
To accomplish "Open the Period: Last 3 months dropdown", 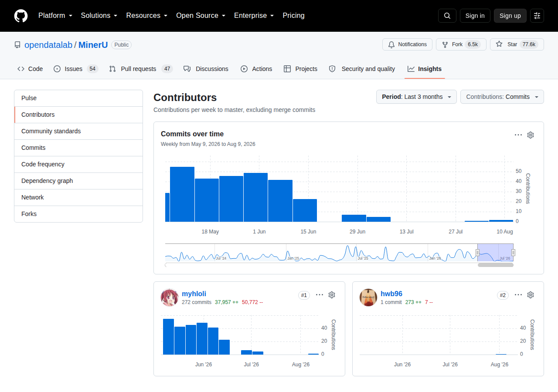I will 416,97.
